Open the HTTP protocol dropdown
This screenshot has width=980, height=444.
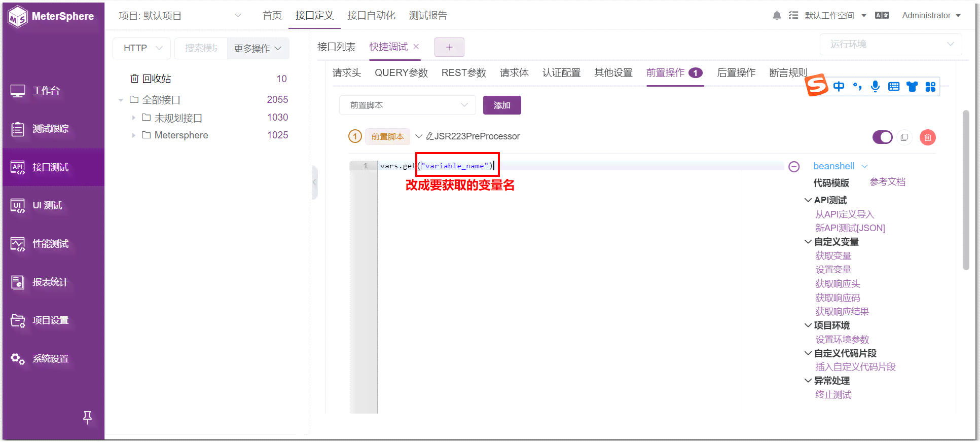141,48
